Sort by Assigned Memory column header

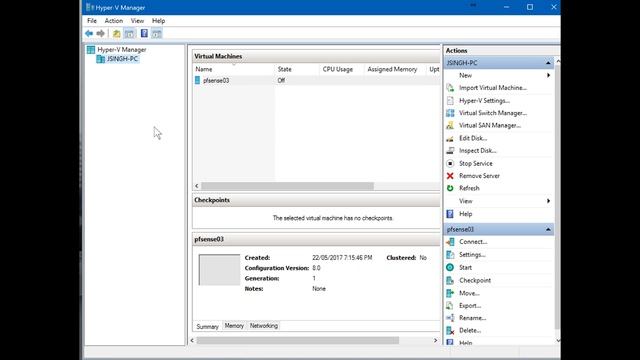395,69
